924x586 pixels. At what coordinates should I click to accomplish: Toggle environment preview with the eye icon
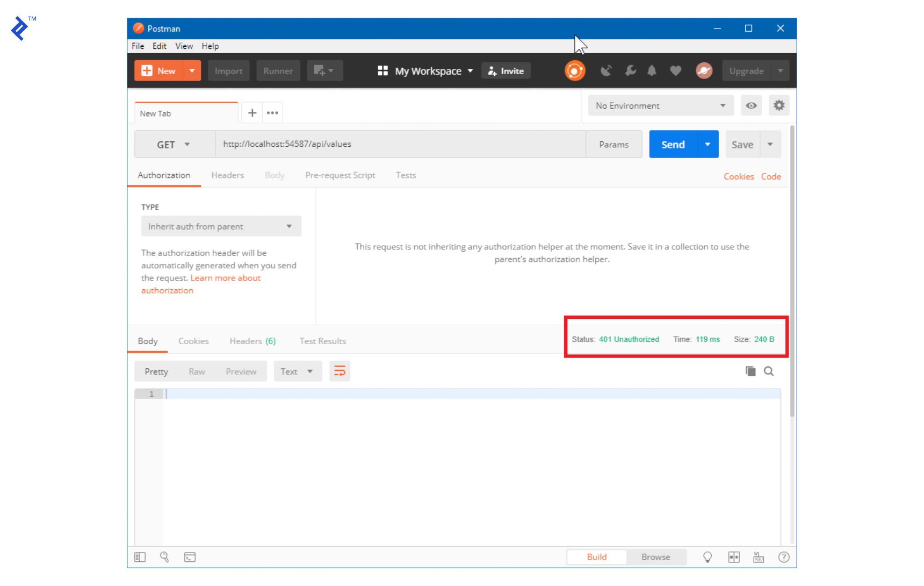pos(751,105)
